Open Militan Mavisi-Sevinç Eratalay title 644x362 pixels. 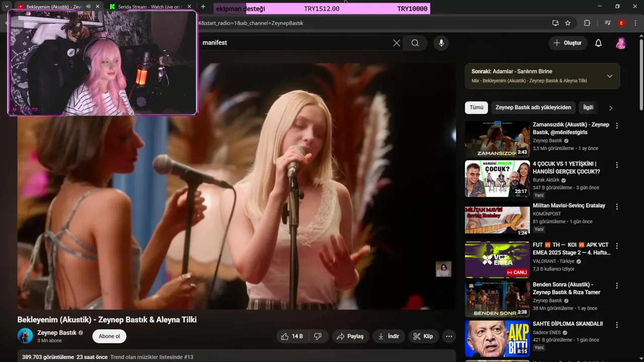[x=569, y=206]
